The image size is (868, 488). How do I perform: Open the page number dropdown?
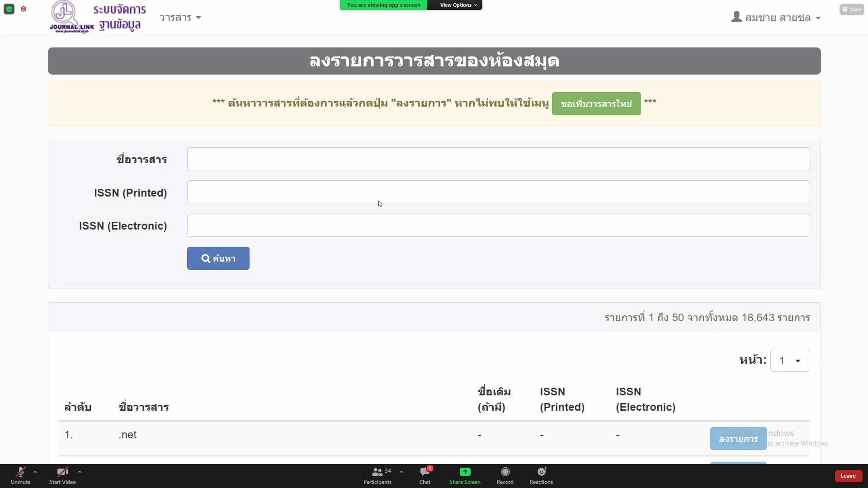790,361
